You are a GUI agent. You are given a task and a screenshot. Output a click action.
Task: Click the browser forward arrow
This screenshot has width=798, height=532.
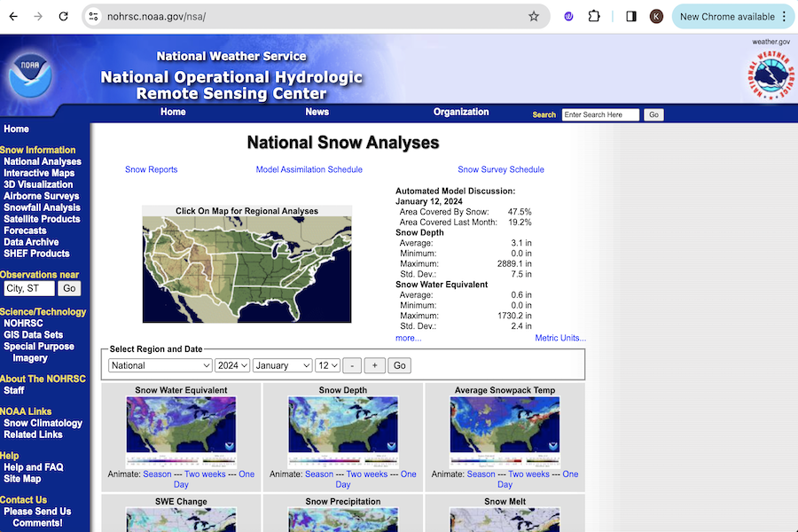[38, 16]
